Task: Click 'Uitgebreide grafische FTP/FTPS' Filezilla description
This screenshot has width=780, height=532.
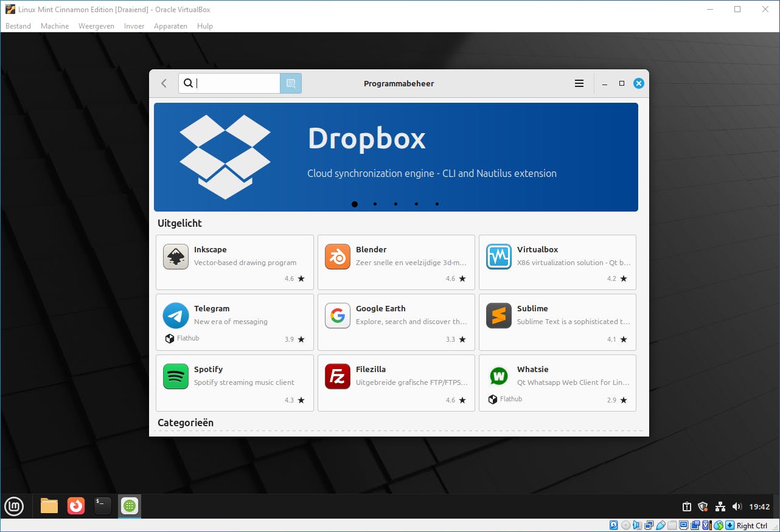Action: [412, 382]
